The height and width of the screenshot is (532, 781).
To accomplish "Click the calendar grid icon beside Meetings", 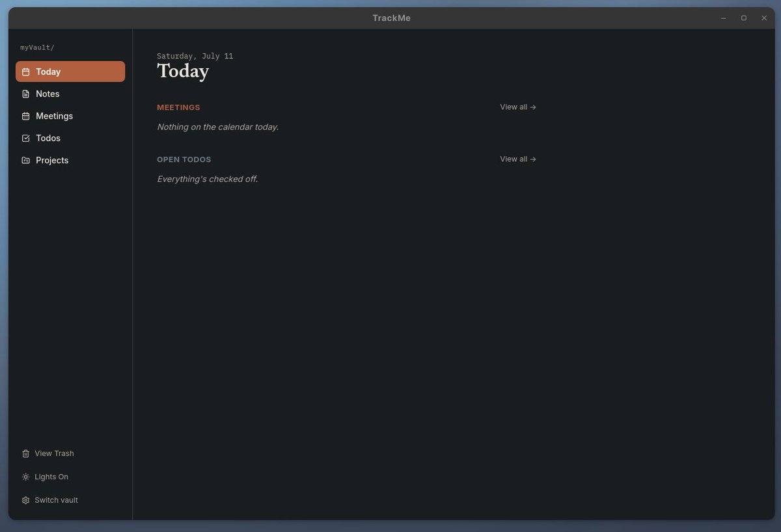I will pyautogui.click(x=25, y=116).
